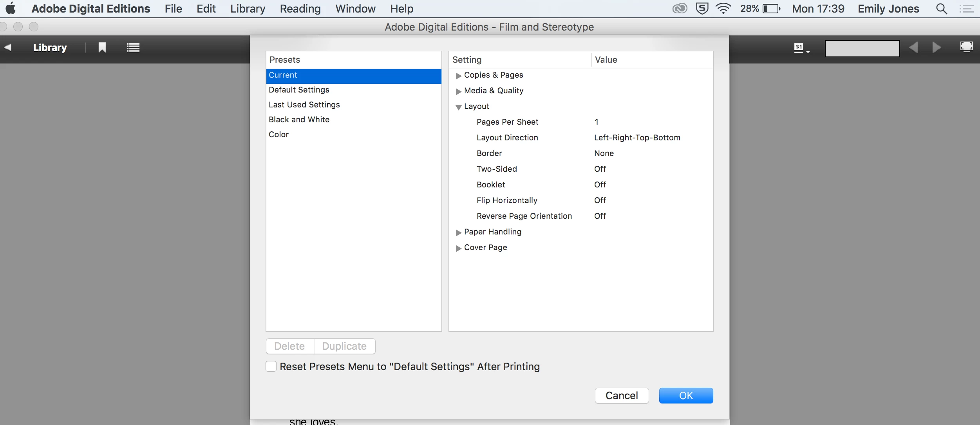Go to the previous page arrow
The width and height of the screenshot is (980, 425).
pos(913,47)
